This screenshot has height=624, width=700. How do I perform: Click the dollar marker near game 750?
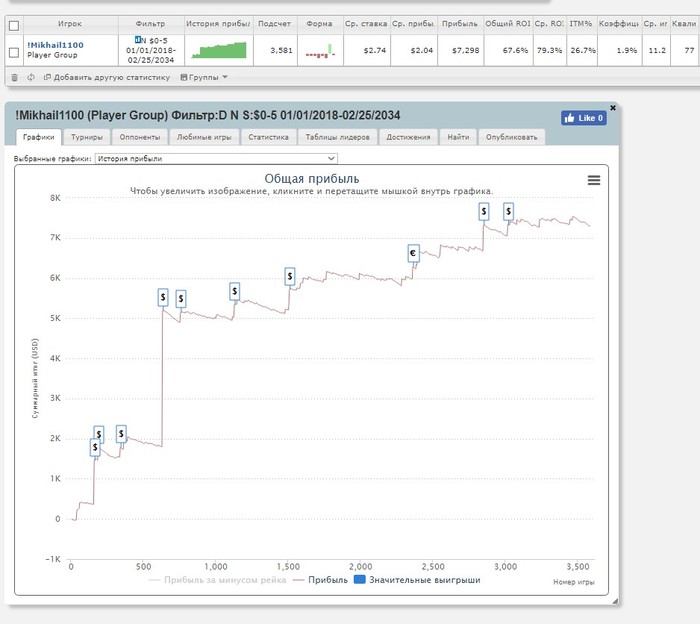click(181, 299)
